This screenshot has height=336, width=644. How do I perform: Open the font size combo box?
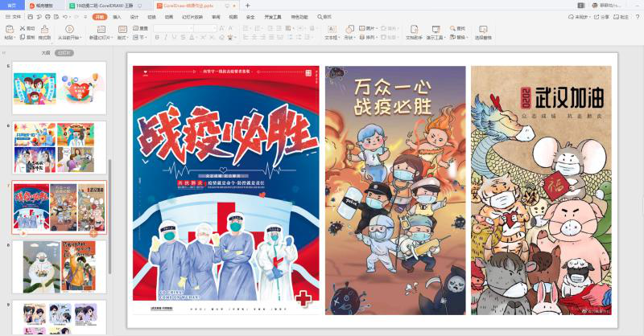[205, 28]
